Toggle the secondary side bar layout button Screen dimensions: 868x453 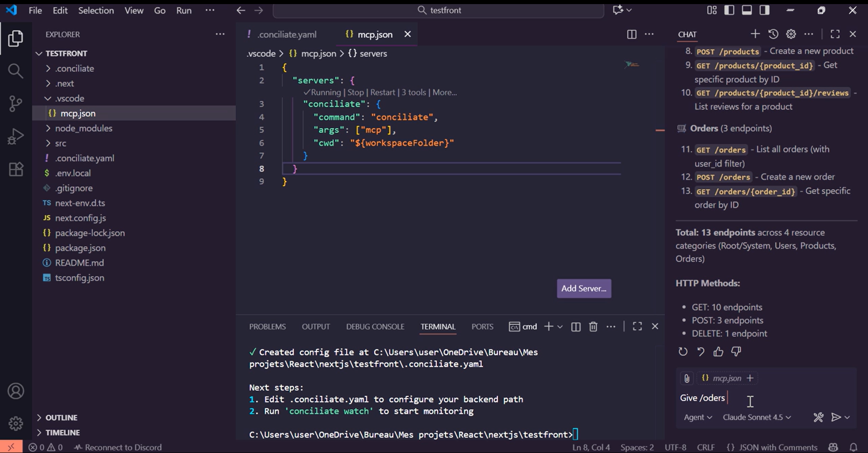pyautogui.click(x=764, y=10)
